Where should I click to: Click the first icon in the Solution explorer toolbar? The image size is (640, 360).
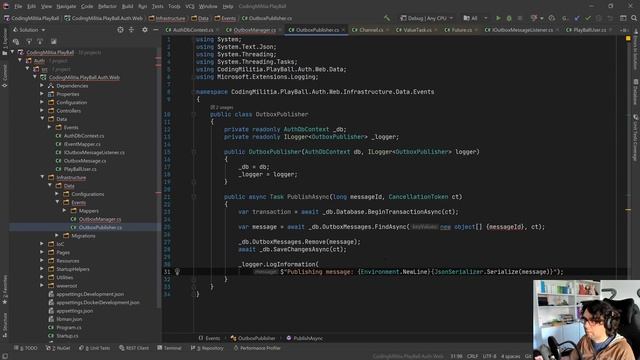tap(16, 41)
